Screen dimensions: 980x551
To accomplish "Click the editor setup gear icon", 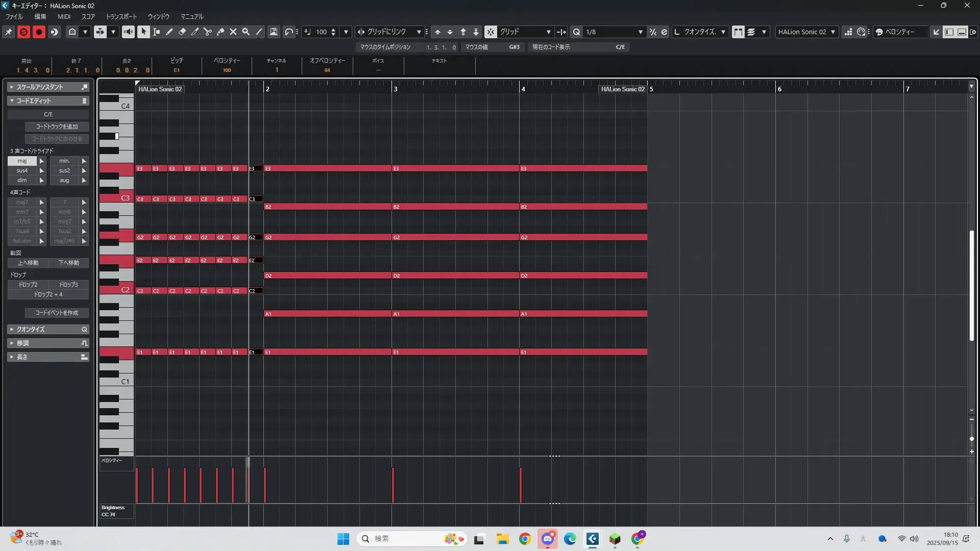I will [x=973, y=32].
